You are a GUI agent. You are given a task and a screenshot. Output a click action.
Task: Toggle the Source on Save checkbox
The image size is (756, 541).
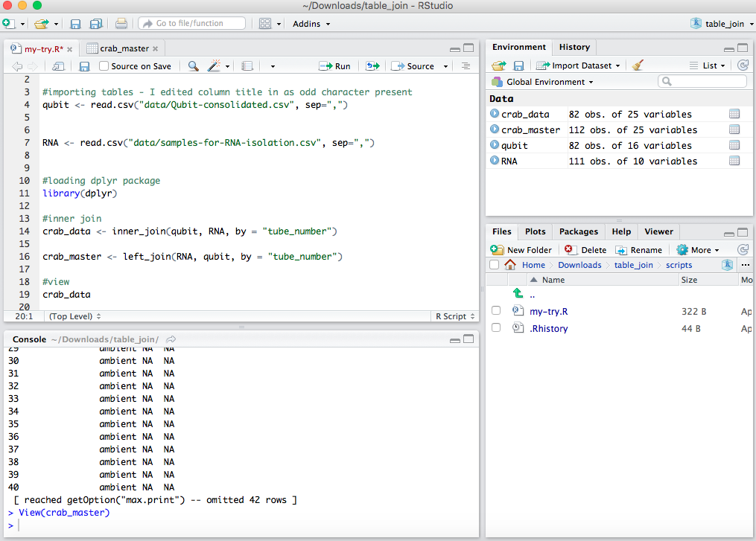(x=105, y=66)
